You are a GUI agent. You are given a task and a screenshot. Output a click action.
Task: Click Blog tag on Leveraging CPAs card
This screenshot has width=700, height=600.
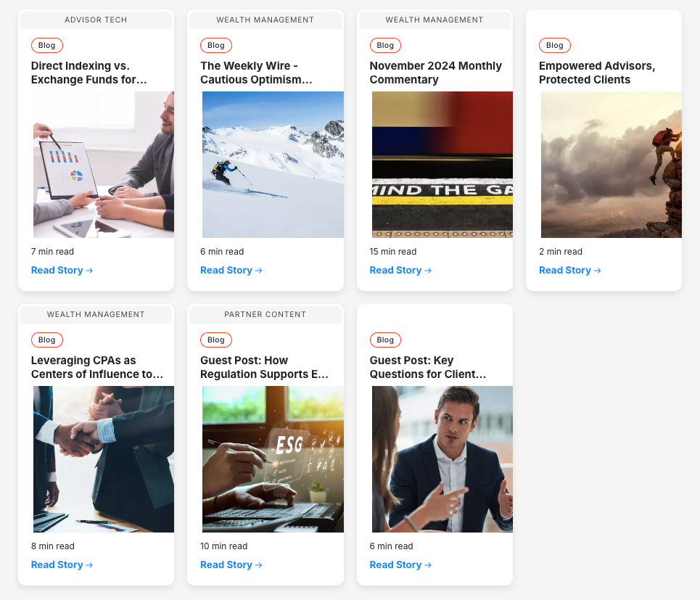point(47,340)
